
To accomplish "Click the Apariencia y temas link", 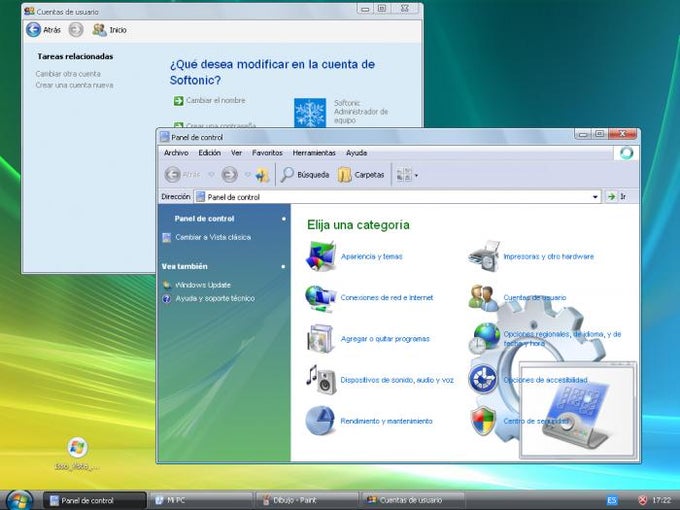I will (x=372, y=256).
